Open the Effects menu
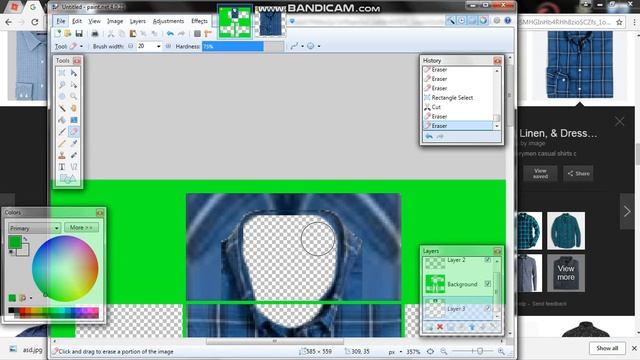 tap(199, 21)
